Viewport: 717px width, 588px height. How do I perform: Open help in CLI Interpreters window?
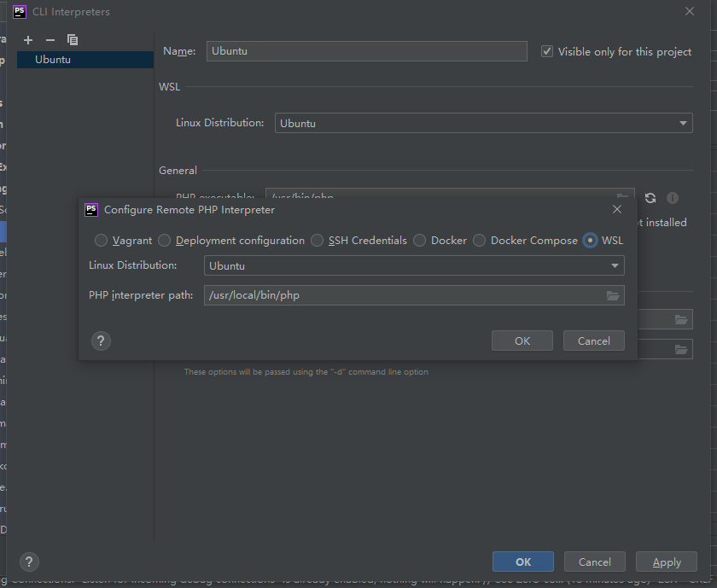(x=29, y=562)
